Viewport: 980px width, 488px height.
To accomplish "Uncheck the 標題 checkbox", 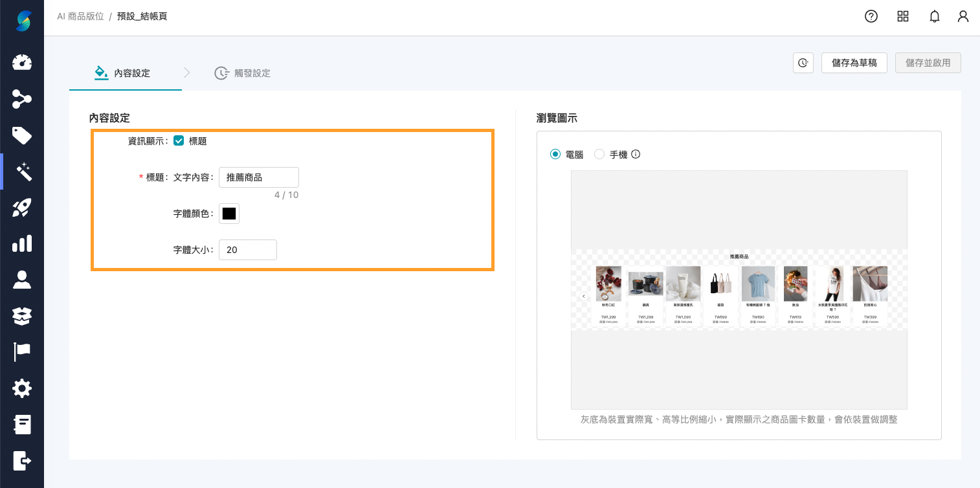I will (x=179, y=140).
